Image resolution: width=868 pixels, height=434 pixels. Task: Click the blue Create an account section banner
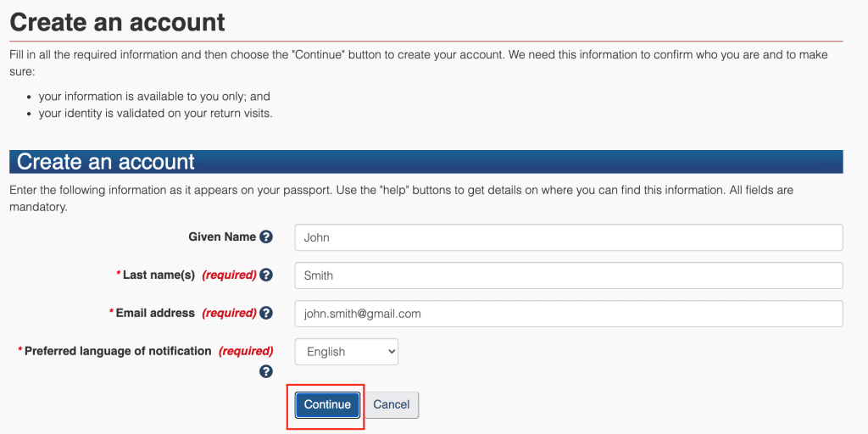[x=426, y=162]
